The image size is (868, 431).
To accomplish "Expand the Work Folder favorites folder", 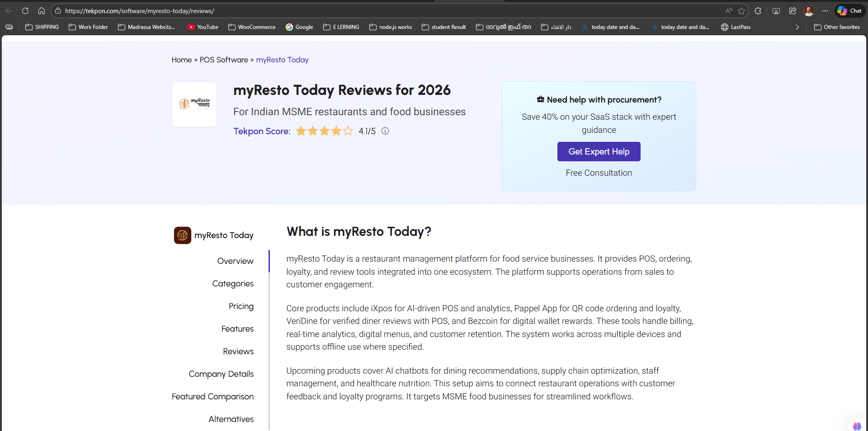I will point(88,27).
